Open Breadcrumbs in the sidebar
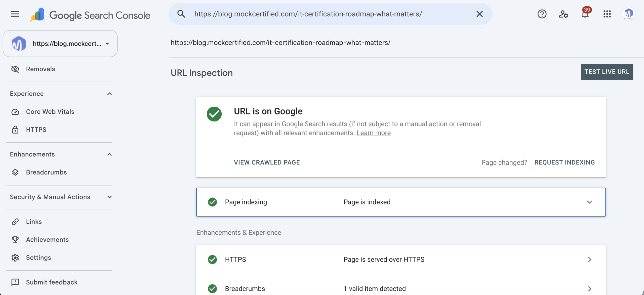The image size is (644, 295). click(x=46, y=172)
